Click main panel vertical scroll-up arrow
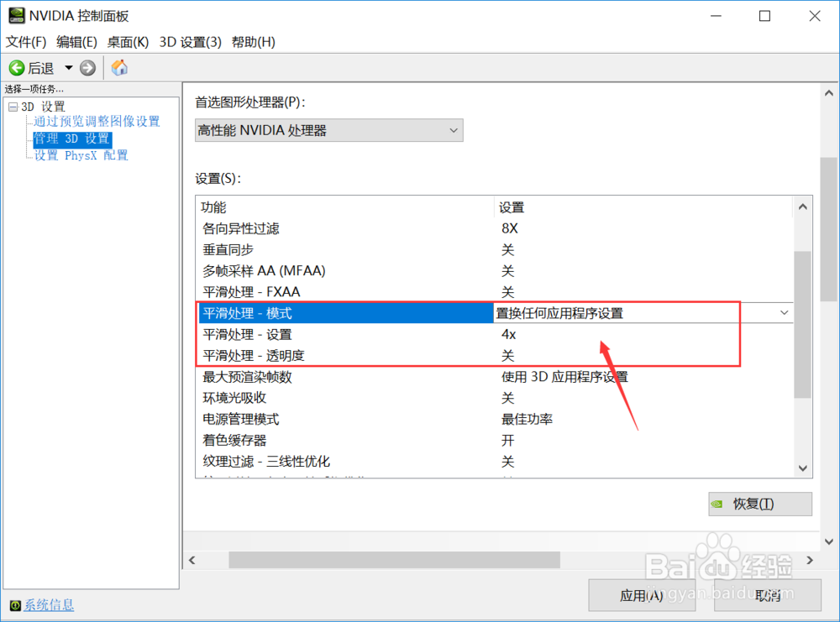 829,93
